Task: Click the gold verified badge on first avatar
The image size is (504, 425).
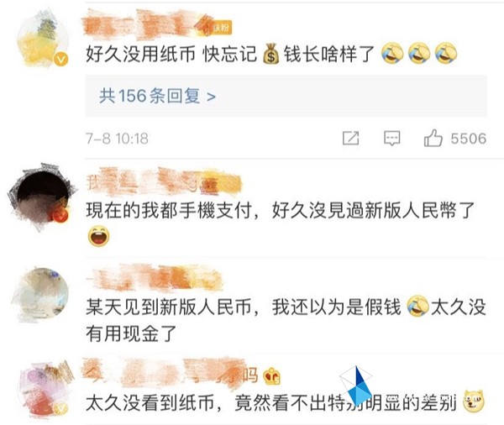Action: [60, 60]
